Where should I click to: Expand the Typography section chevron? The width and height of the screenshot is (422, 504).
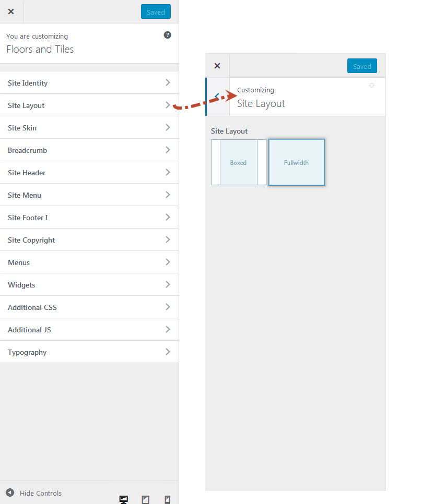168,352
